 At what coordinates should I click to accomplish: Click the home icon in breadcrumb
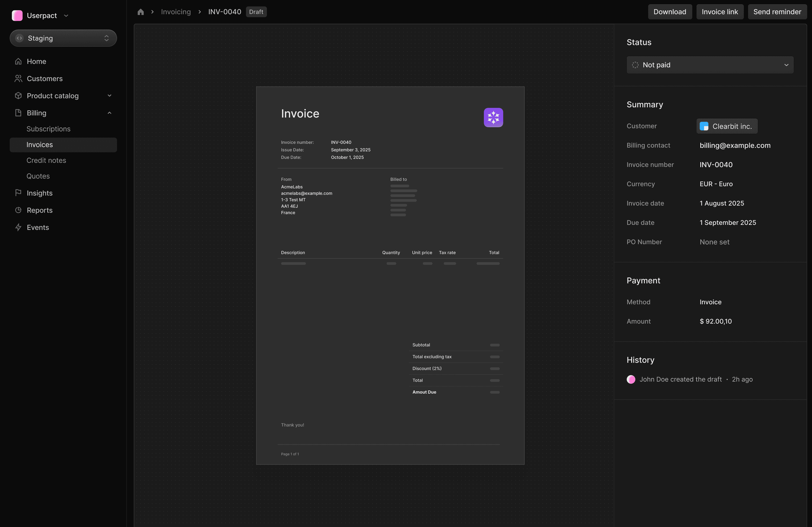coord(140,12)
